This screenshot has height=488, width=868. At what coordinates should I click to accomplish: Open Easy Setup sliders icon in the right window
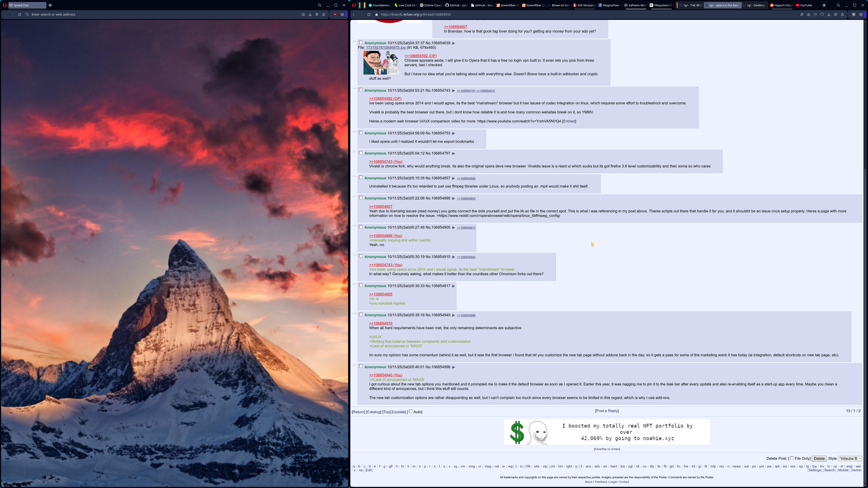(x=836, y=14)
